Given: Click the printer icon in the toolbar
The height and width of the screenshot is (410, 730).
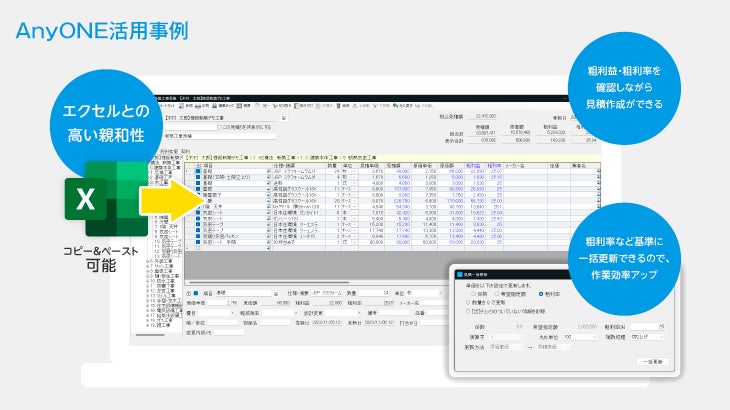Looking at the screenshot, I should 198,106.
